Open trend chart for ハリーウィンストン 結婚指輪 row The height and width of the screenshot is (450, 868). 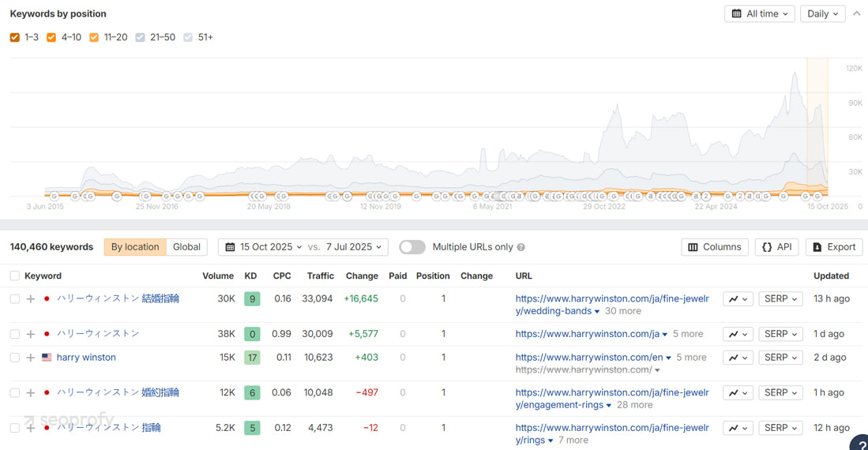(738, 299)
